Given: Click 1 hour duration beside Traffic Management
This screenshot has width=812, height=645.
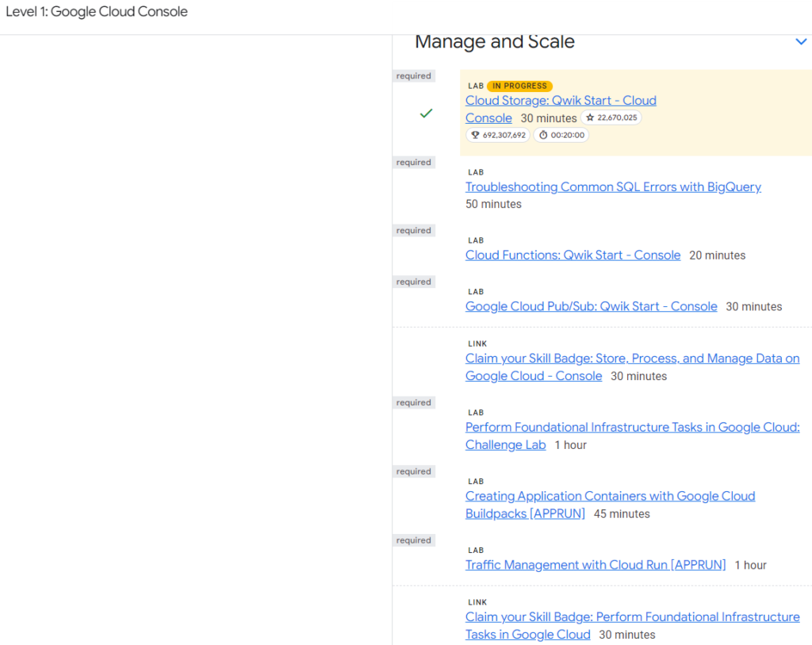Looking at the screenshot, I should [750, 565].
